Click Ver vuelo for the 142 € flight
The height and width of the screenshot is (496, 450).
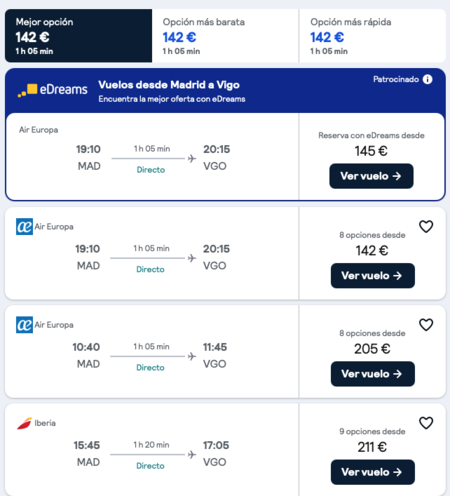pyautogui.click(x=373, y=276)
